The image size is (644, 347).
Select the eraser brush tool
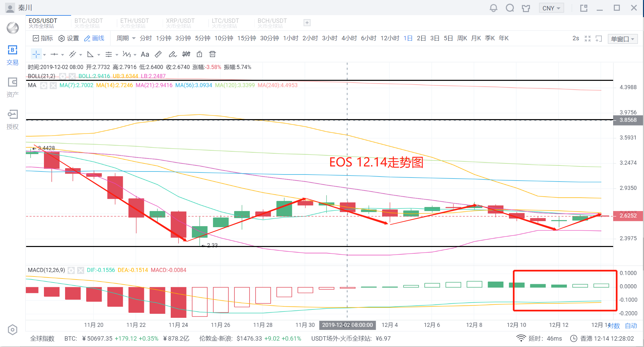(172, 54)
